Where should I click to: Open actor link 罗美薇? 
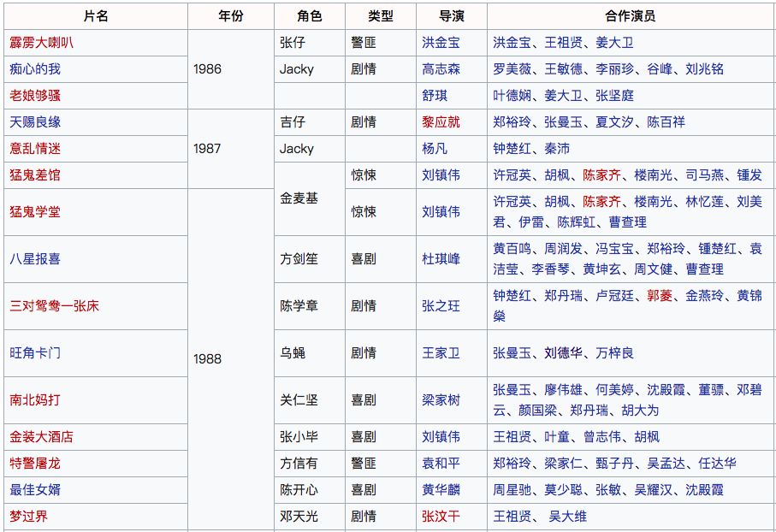[x=512, y=69]
